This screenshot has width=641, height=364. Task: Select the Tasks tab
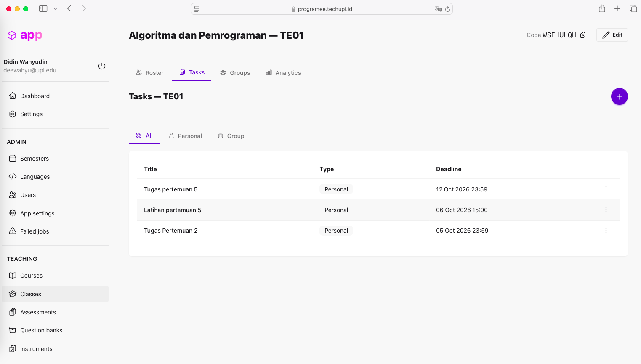click(x=192, y=72)
